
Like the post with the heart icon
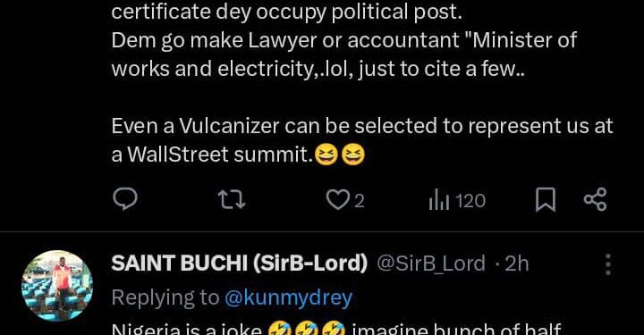click(x=337, y=200)
